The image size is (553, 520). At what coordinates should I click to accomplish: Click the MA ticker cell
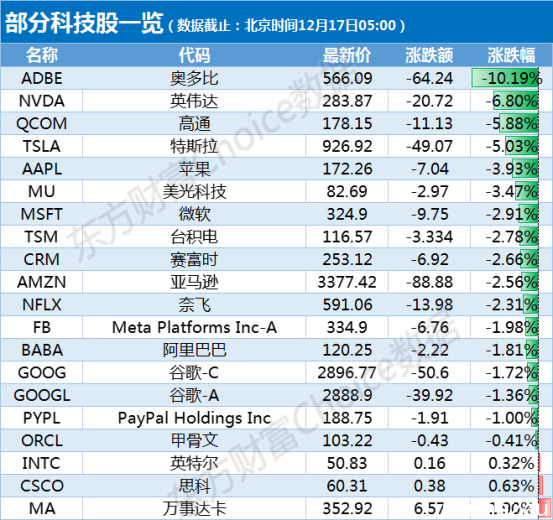(42, 508)
